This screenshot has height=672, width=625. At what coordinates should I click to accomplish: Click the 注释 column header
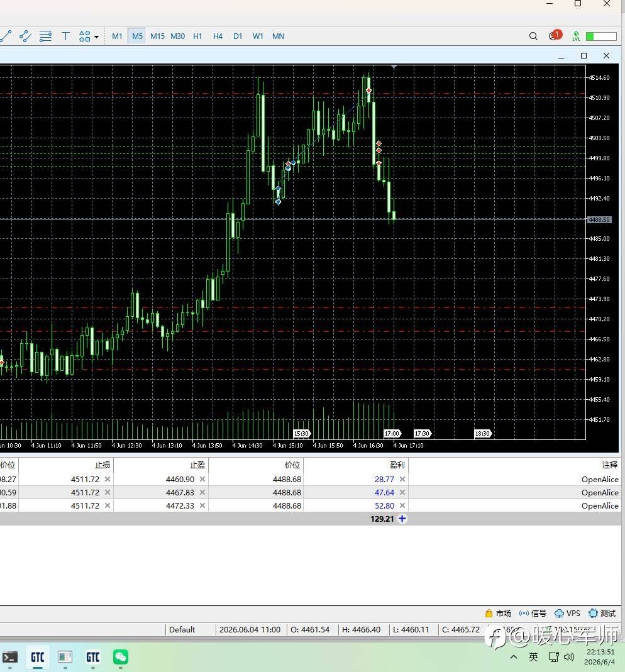(609, 465)
